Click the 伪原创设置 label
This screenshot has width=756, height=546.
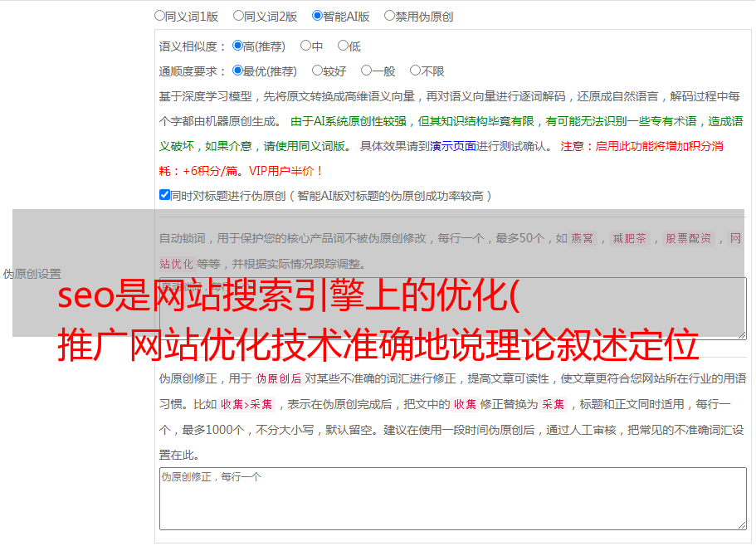click(x=32, y=274)
